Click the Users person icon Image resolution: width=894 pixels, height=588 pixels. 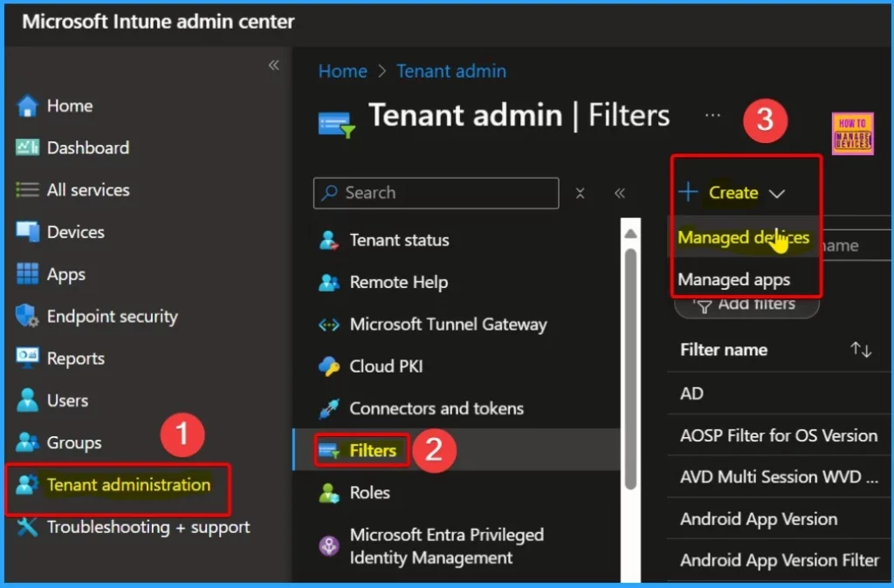click(27, 400)
